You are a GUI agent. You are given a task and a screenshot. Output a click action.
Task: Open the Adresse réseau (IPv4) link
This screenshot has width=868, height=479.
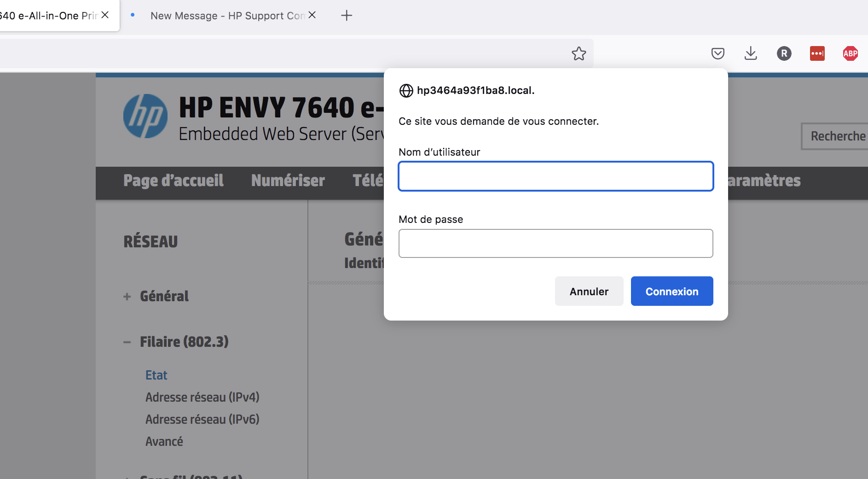click(202, 397)
